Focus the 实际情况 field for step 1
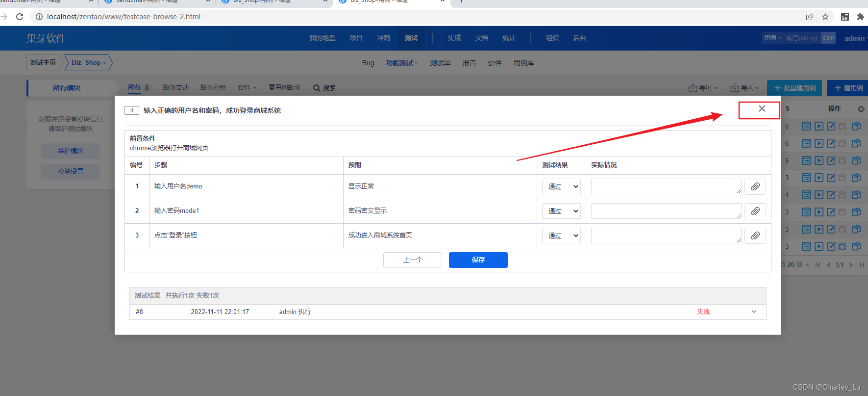Viewport: 868px width, 396px height. coord(666,186)
